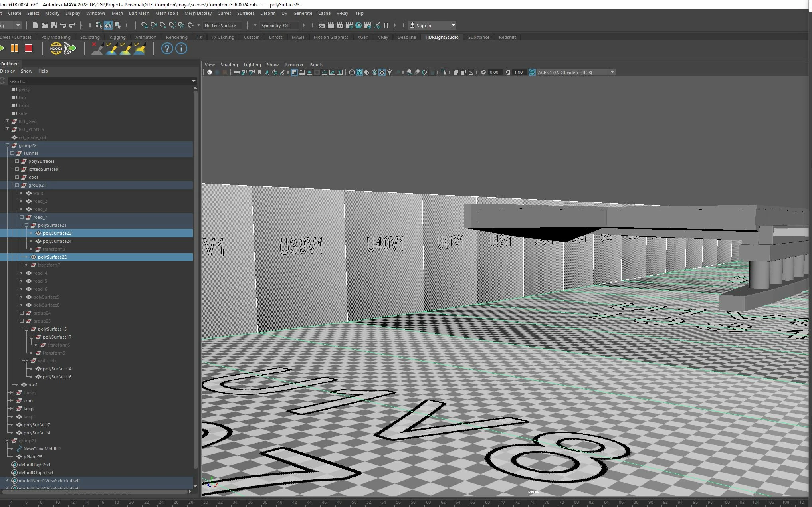The width and height of the screenshot is (812, 507).
Task: Click the HOOKS globe shelf icon
Action: (x=56, y=48)
